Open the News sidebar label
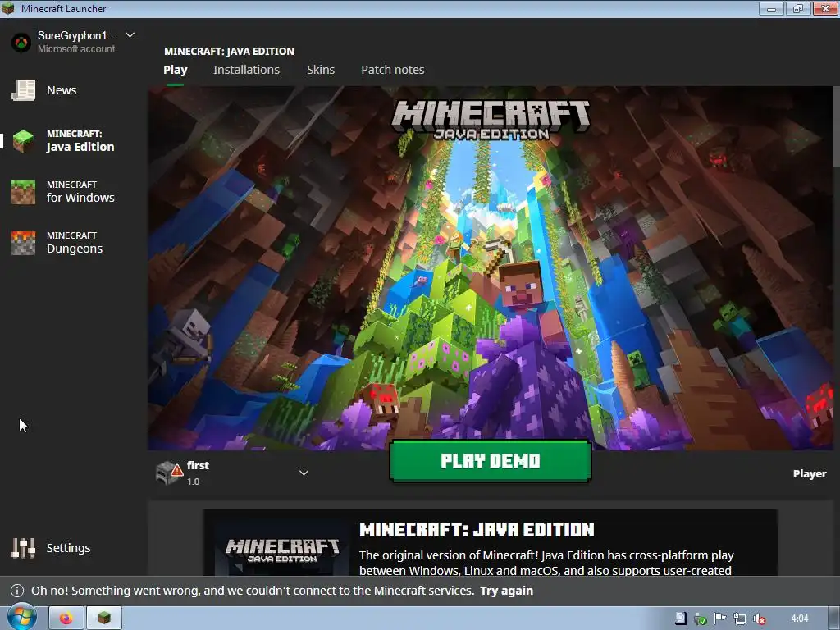The image size is (840, 630). 62,90
